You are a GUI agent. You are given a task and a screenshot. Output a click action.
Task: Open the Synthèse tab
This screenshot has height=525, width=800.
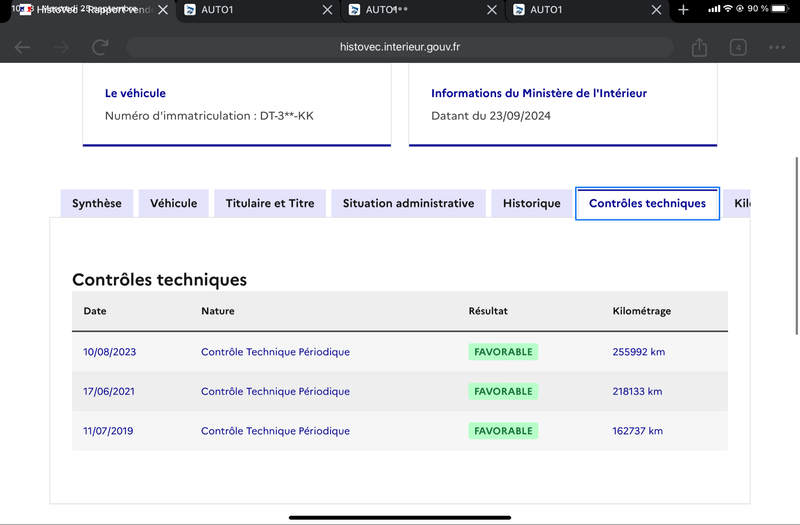[x=97, y=203]
